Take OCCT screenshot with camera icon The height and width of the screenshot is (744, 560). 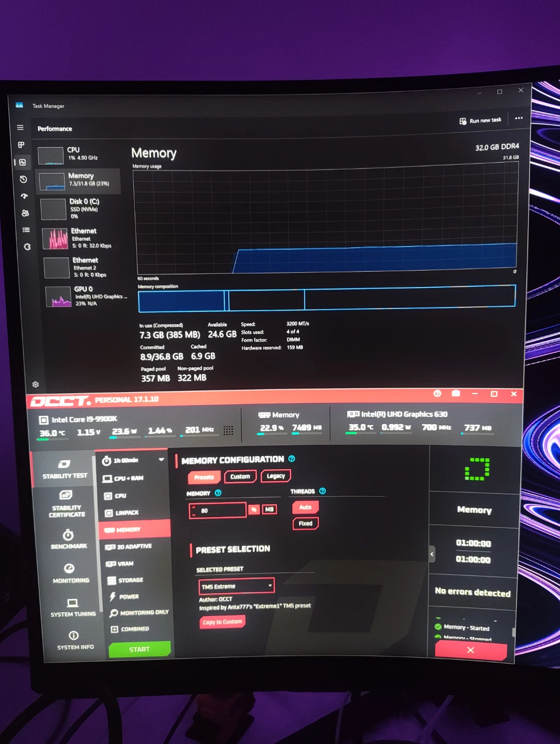456,394
